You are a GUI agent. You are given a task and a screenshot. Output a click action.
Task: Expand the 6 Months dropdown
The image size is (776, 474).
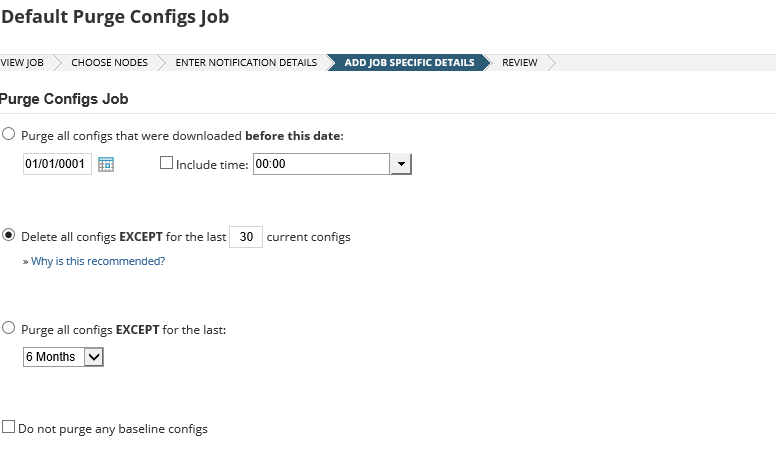tap(94, 356)
